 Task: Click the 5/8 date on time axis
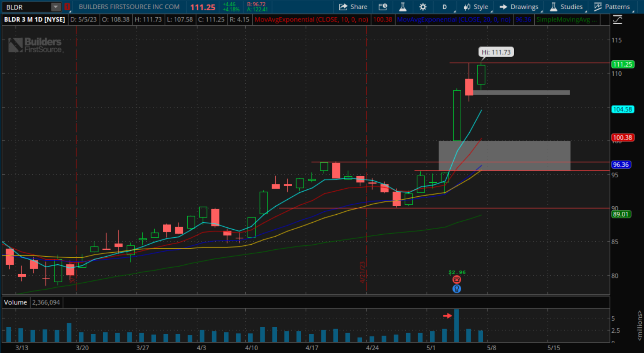[491, 348]
